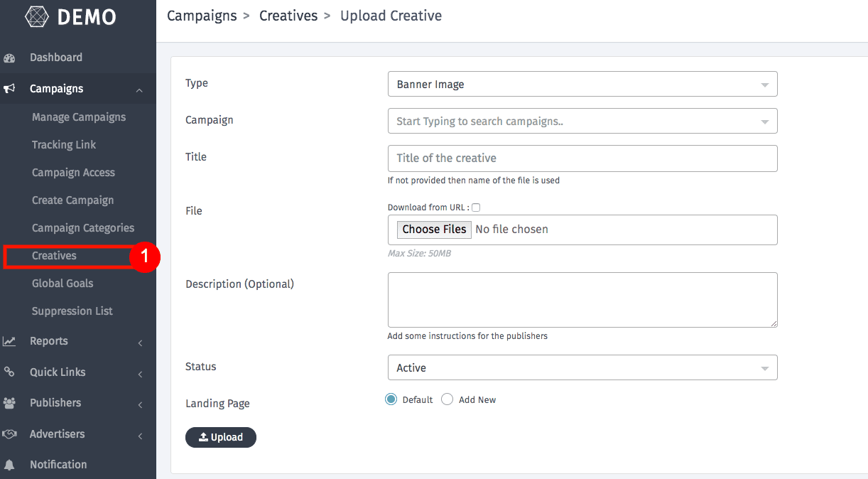868x479 pixels.
Task: Enable the Download from URL checkbox
Action: click(x=476, y=208)
